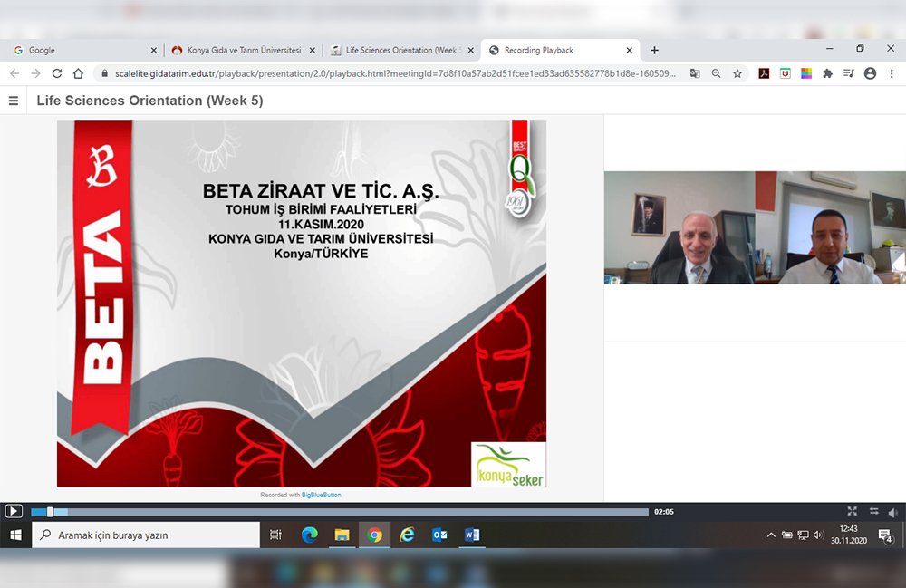Reload the current page
The width and height of the screenshot is (906, 588).
pyautogui.click(x=57, y=73)
